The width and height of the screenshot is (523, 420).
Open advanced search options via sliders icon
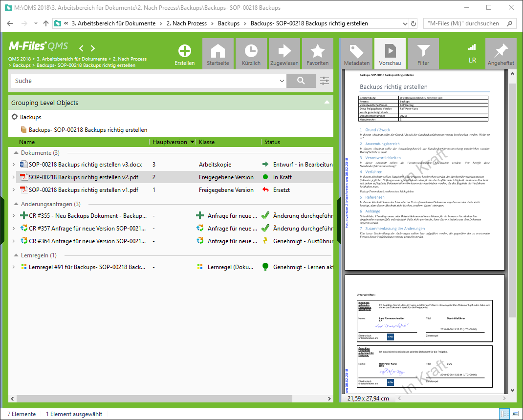click(x=324, y=81)
